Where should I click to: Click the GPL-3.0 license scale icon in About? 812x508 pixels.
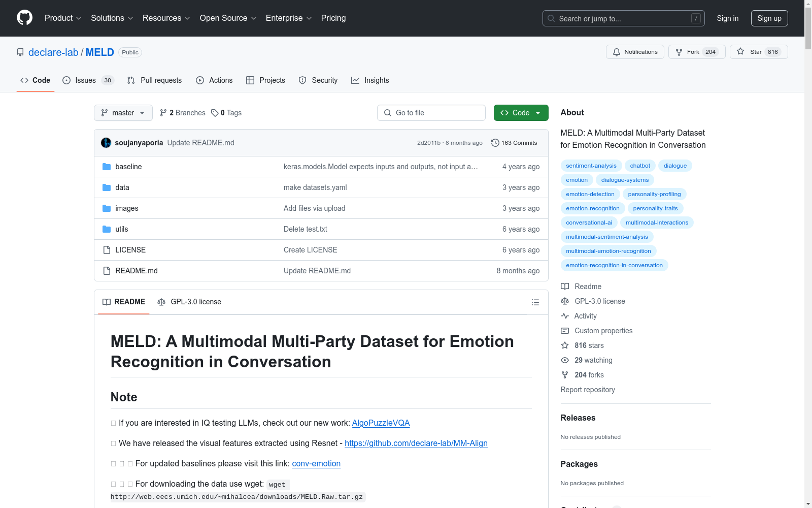(565, 301)
